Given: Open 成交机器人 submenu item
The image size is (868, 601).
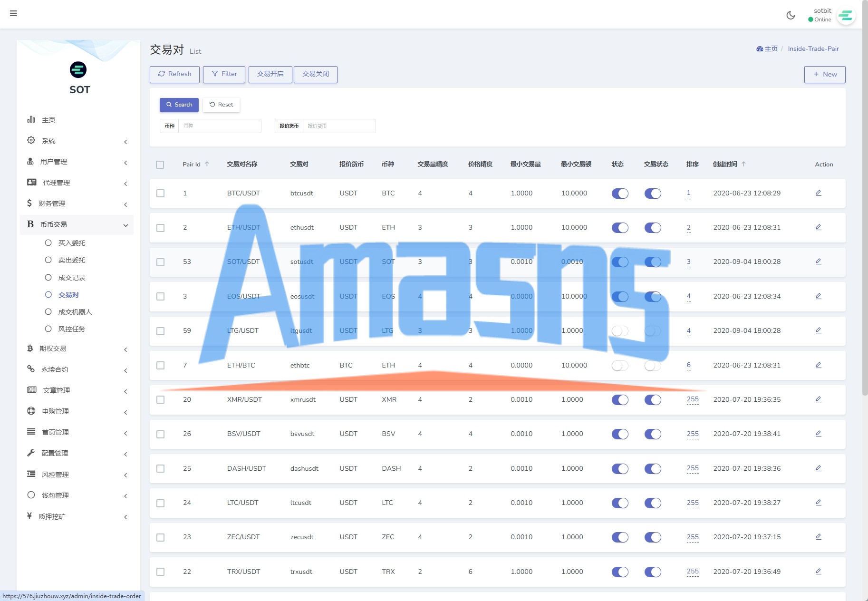Looking at the screenshot, I should [75, 312].
